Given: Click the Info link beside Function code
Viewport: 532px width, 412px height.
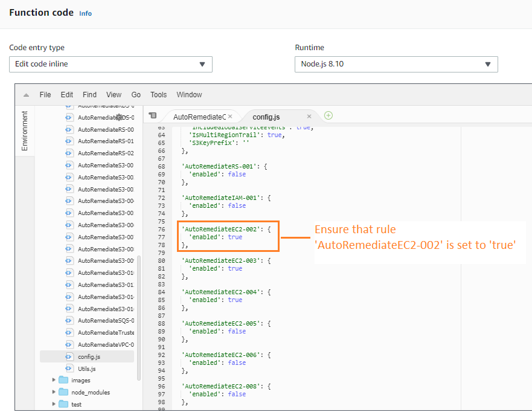Looking at the screenshot, I should coord(85,13).
